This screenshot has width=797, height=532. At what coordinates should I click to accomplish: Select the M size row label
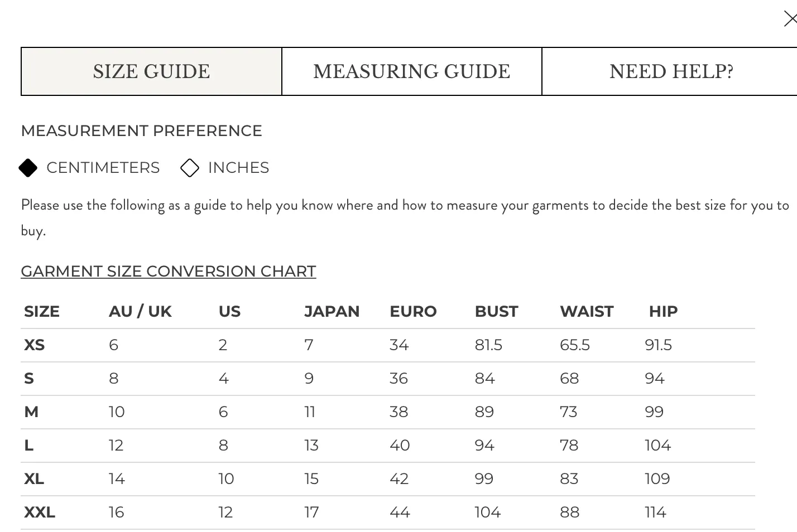31,412
